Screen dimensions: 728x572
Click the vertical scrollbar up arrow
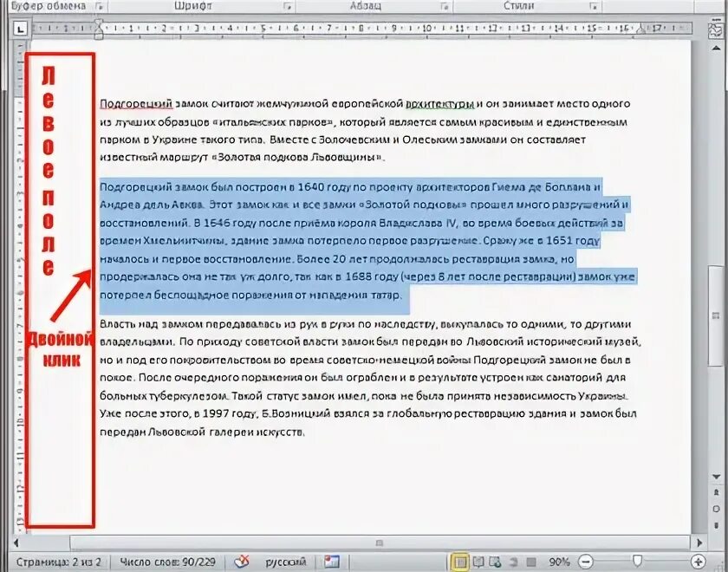(x=716, y=48)
